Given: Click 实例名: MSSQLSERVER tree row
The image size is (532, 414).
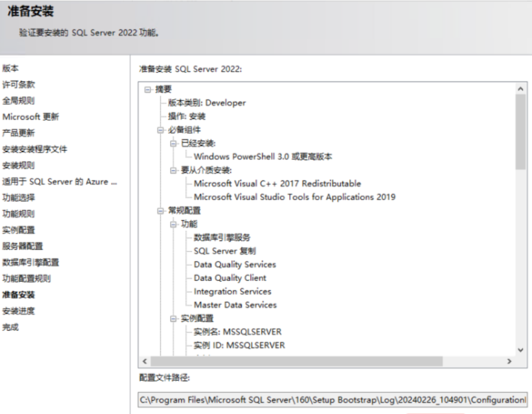Looking at the screenshot, I should tap(238, 332).
